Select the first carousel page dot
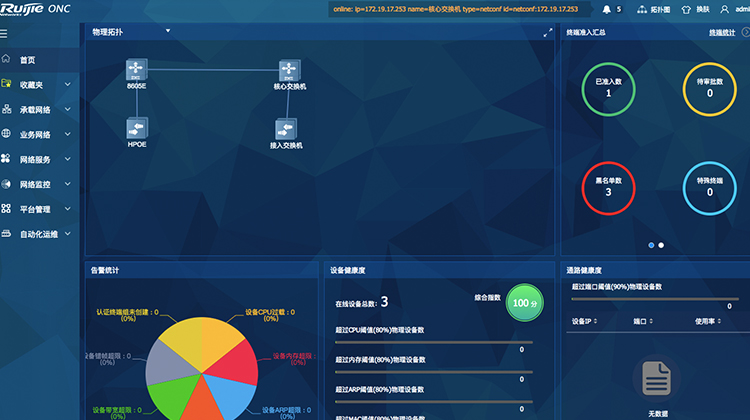Viewport: 750px width, 420px height. pyautogui.click(x=651, y=245)
